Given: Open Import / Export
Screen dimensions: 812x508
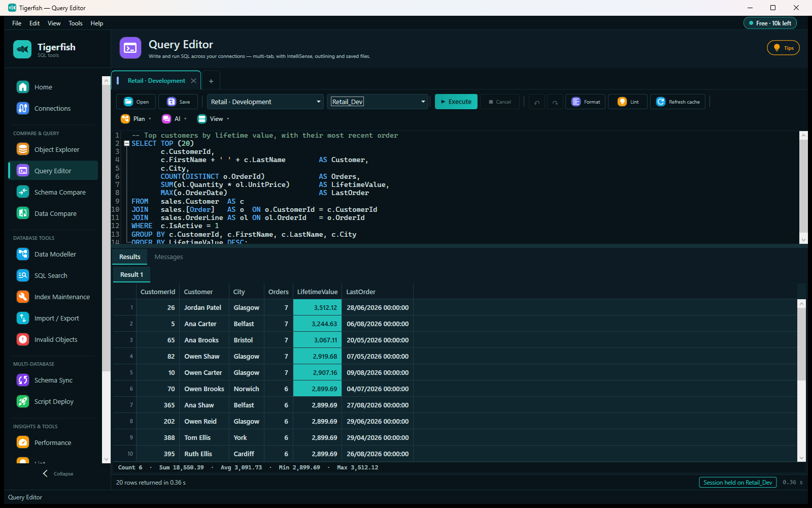Looking at the screenshot, I should [53, 318].
